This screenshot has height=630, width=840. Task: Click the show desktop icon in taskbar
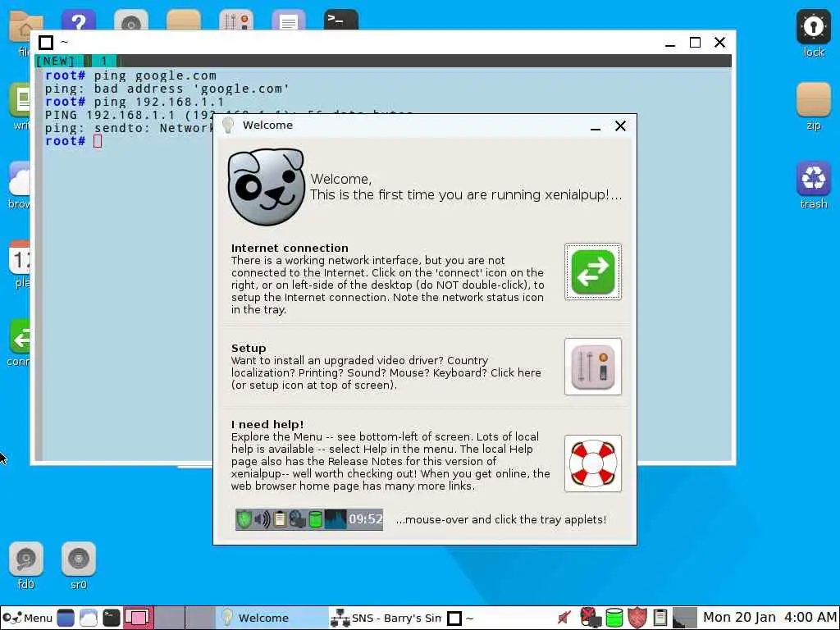(66, 618)
